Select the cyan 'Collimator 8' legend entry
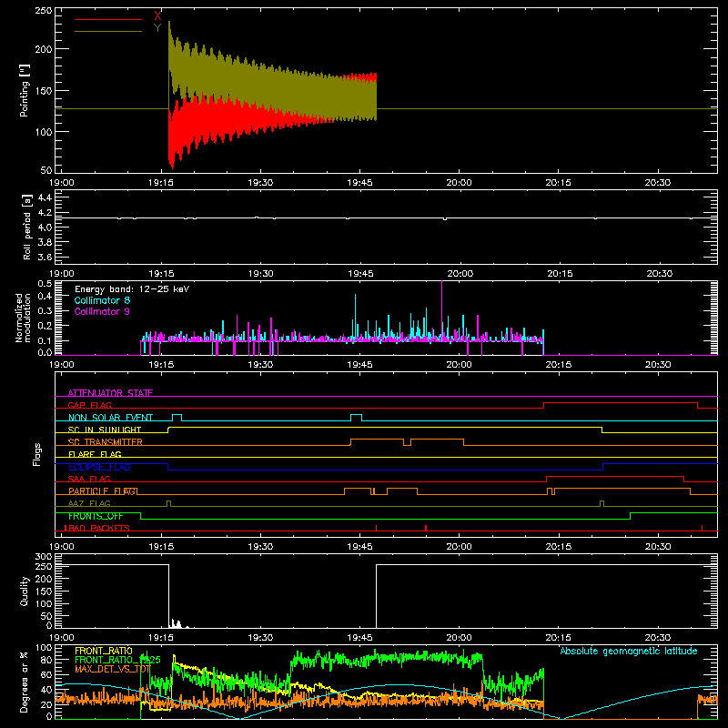The width and height of the screenshot is (728, 728). pyautogui.click(x=102, y=300)
